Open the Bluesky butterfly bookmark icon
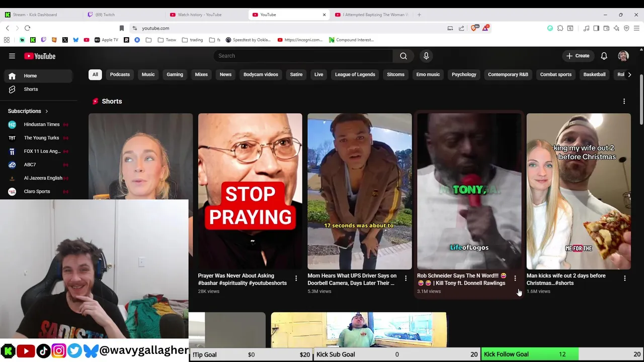Screen dimensions: 644x362 pyautogui.click(x=75, y=40)
